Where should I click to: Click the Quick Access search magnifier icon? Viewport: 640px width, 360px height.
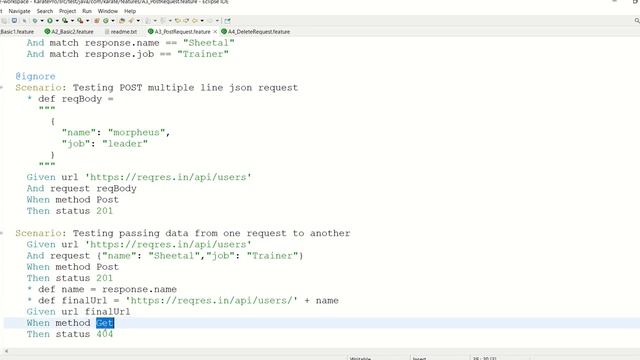pyautogui.click(x=637, y=20)
